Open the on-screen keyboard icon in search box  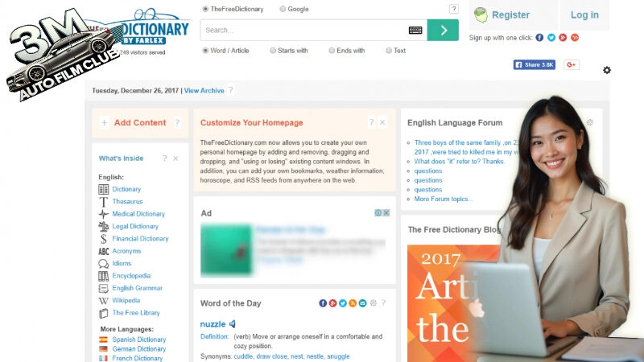pyautogui.click(x=415, y=31)
